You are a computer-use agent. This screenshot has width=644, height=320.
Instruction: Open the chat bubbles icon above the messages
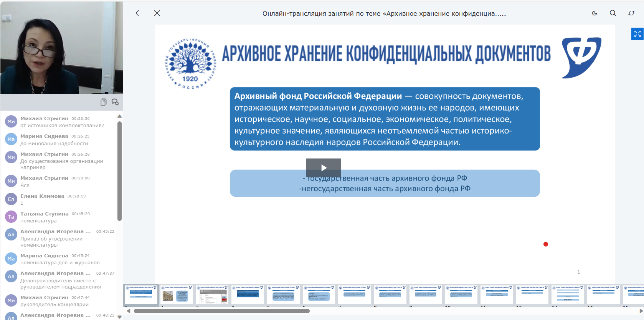click(115, 102)
